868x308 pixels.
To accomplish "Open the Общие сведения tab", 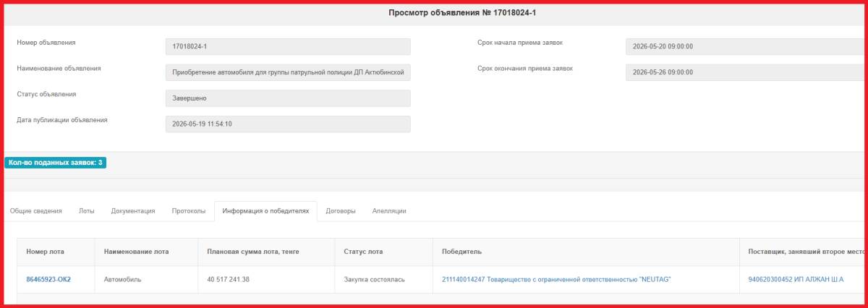I will pos(36,211).
